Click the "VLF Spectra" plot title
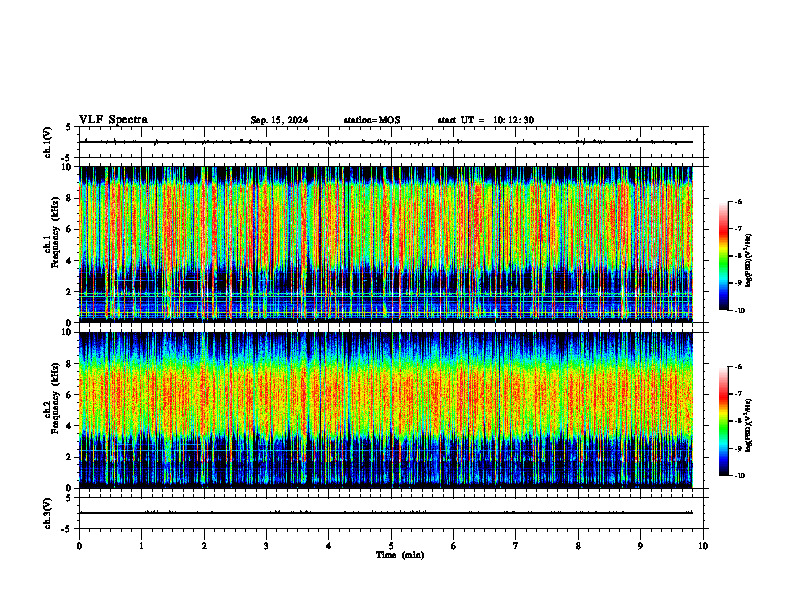792x612 pixels. pyautogui.click(x=113, y=120)
